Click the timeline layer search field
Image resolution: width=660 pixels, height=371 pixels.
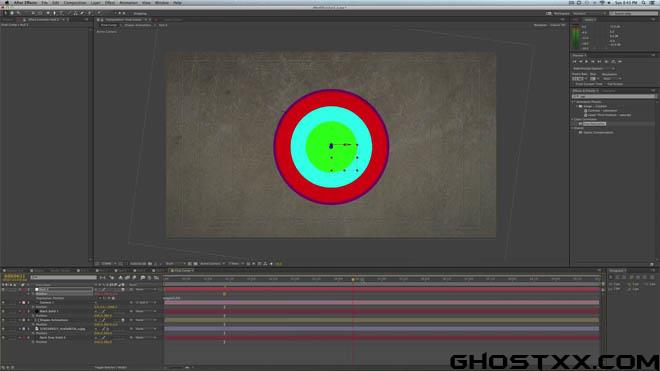(64, 278)
